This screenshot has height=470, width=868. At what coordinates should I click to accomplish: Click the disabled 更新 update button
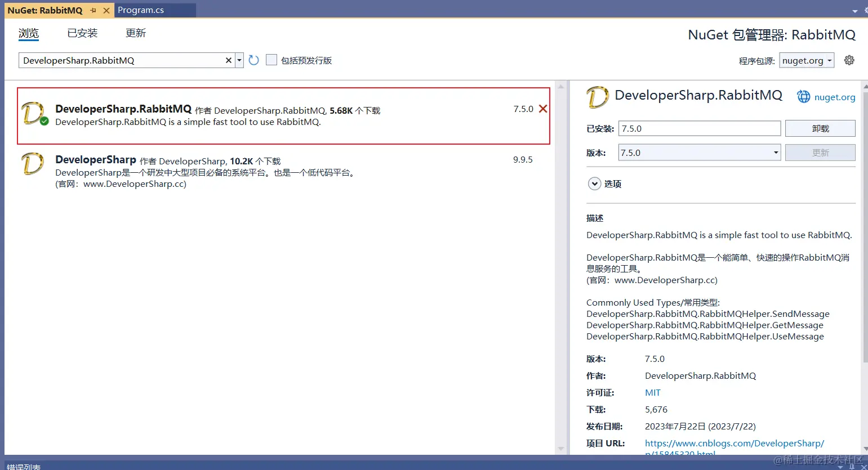[820, 153]
